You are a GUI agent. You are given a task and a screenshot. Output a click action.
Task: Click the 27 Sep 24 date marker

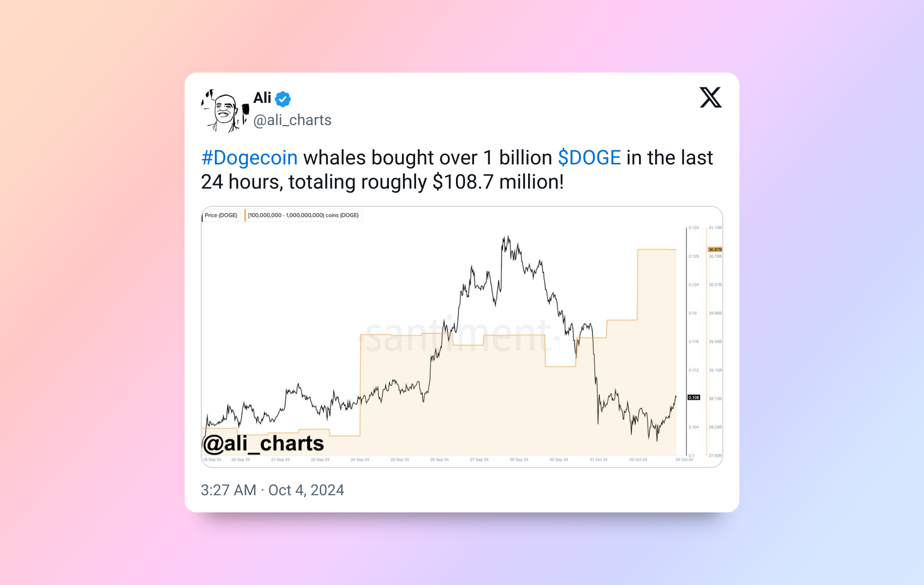tap(479, 460)
